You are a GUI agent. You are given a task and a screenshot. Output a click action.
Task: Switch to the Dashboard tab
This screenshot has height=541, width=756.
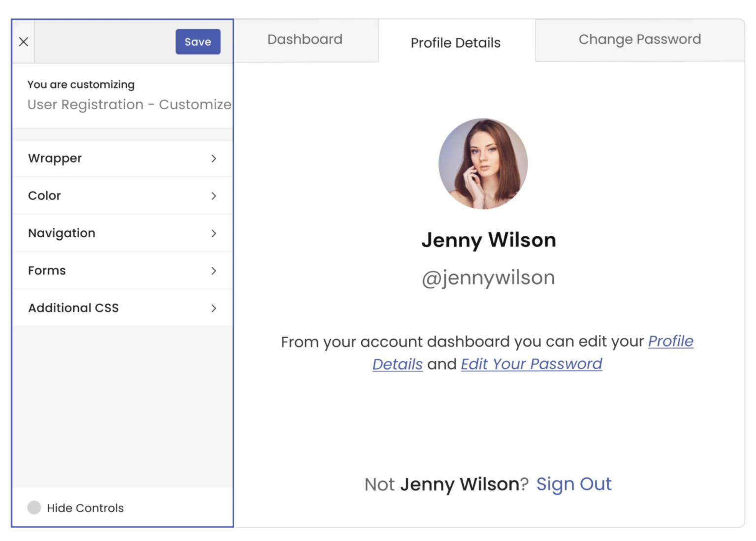point(305,39)
